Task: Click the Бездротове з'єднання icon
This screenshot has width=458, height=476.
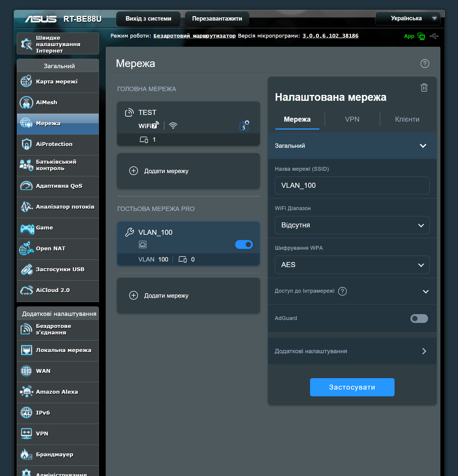Action: (26, 329)
